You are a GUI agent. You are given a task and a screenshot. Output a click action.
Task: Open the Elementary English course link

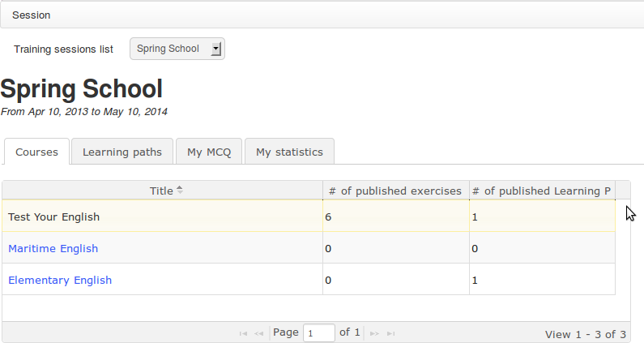[x=60, y=281]
